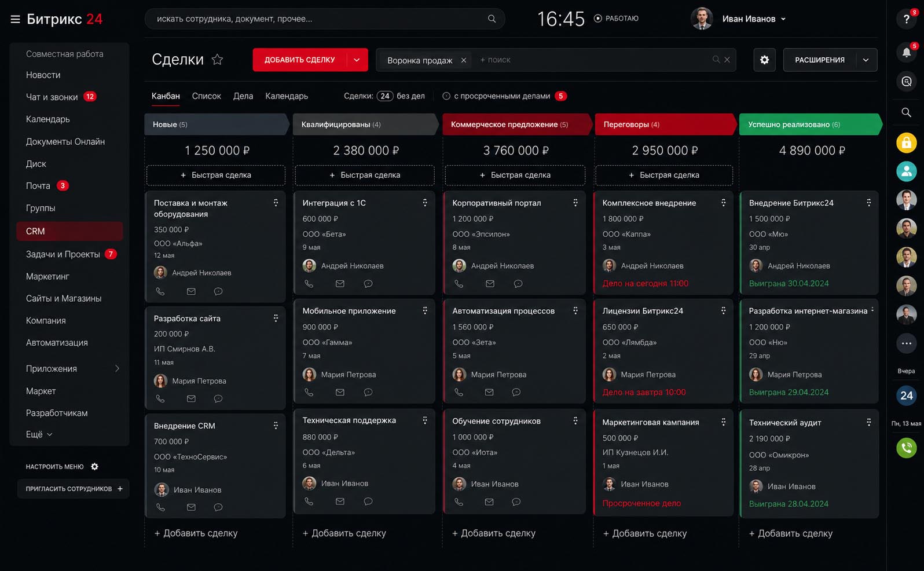Clear the deals search filter
The height and width of the screenshot is (571, 924).
(727, 60)
